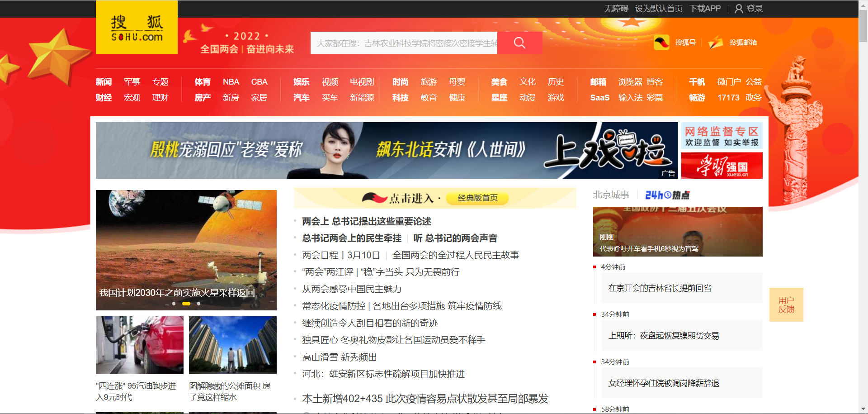The height and width of the screenshot is (414, 868).
Task: Go to the 房产 section
Action: pyautogui.click(x=203, y=98)
